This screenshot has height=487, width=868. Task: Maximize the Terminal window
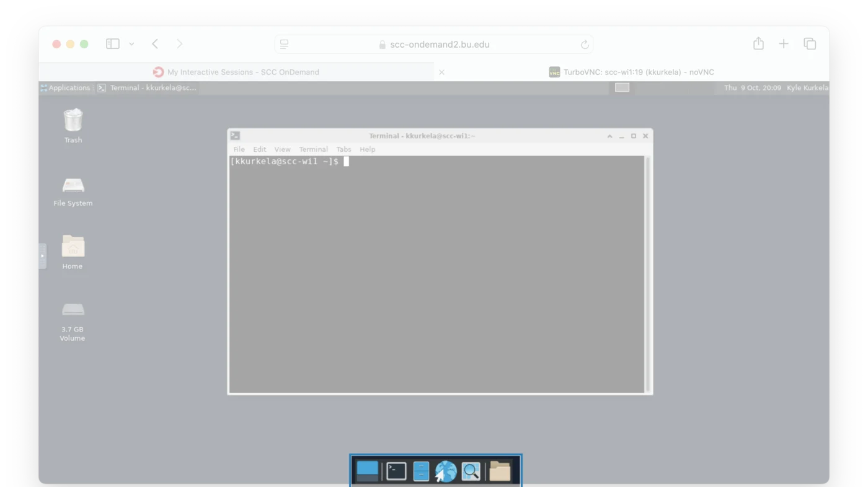click(633, 136)
